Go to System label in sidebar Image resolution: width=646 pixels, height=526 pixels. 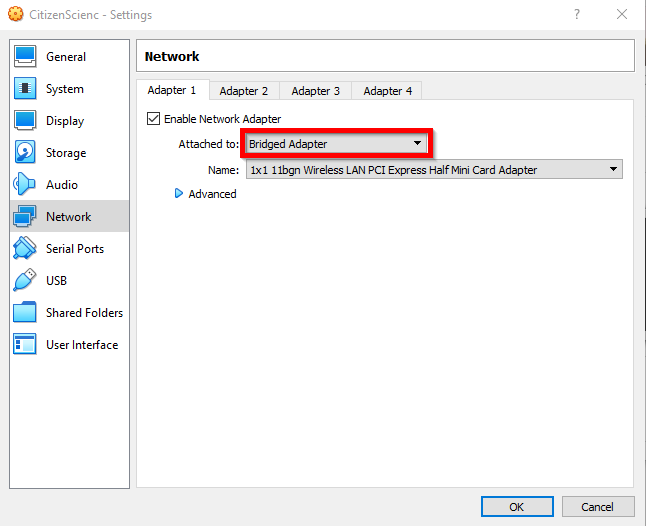65,89
